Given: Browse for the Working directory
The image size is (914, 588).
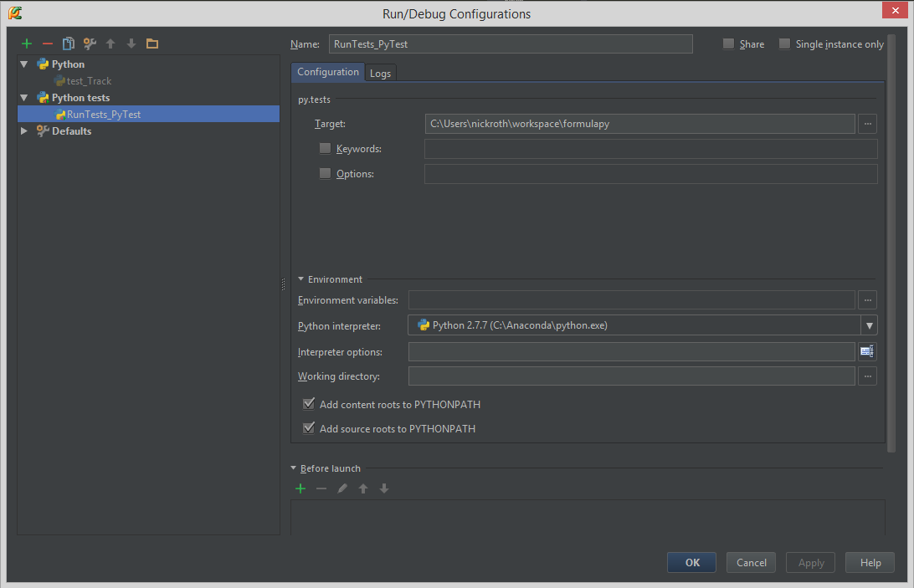Looking at the screenshot, I should pos(867,376).
